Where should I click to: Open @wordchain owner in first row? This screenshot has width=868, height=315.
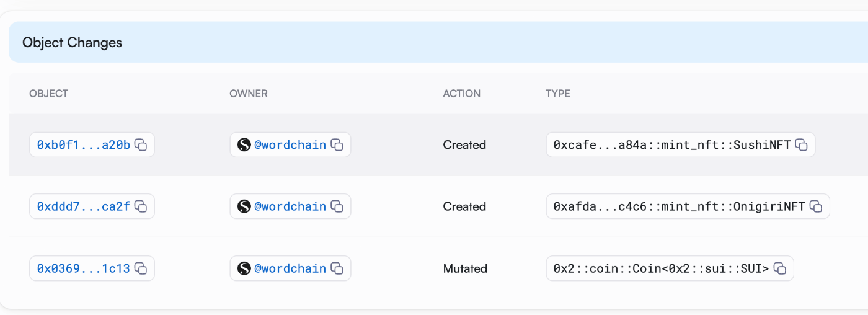click(290, 145)
